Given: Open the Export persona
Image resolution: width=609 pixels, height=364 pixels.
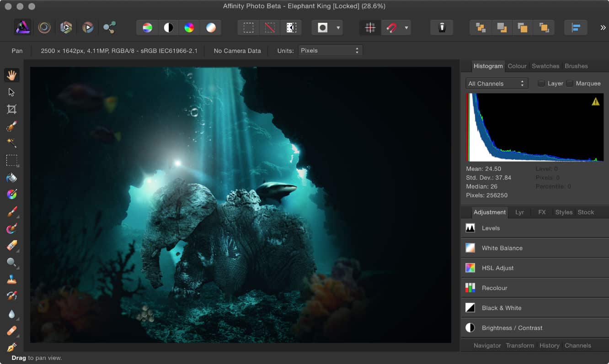Looking at the screenshot, I should click(x=109, y=27).
